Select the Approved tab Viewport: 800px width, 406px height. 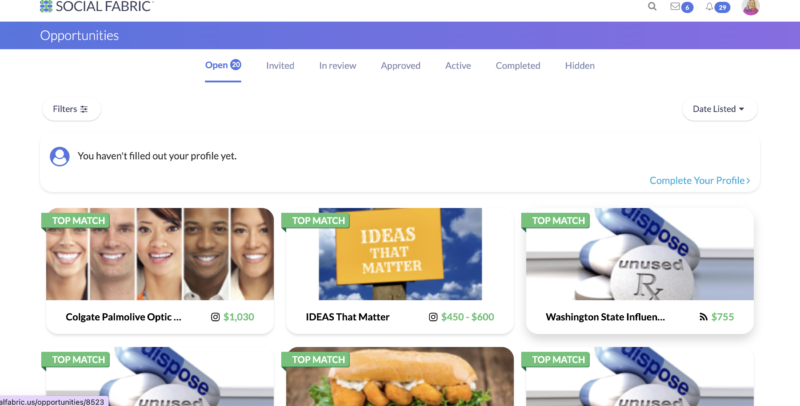click(x=401, y=66)
